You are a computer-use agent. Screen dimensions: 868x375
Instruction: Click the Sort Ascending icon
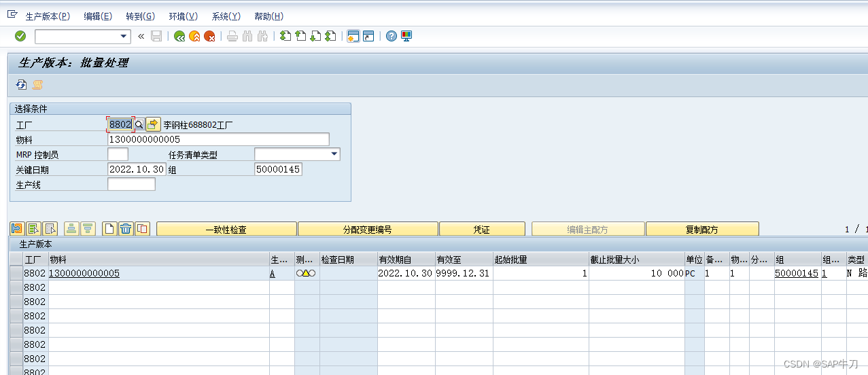click(x=71, y=229)
